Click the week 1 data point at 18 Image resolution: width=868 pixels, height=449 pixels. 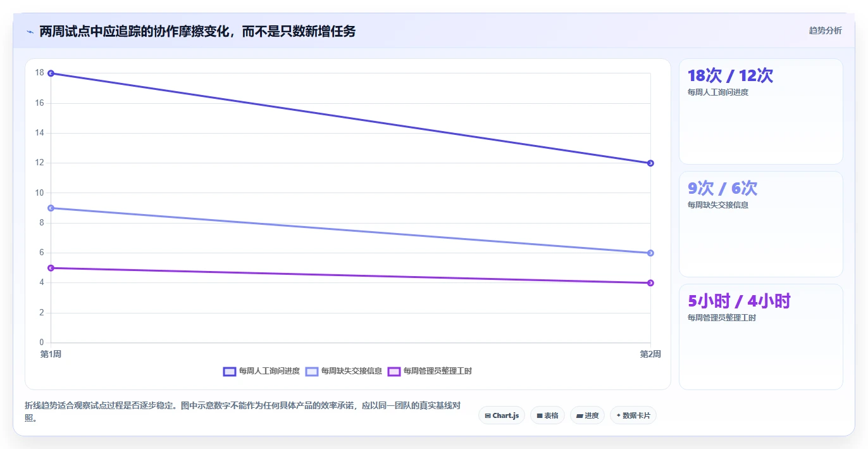51,73
